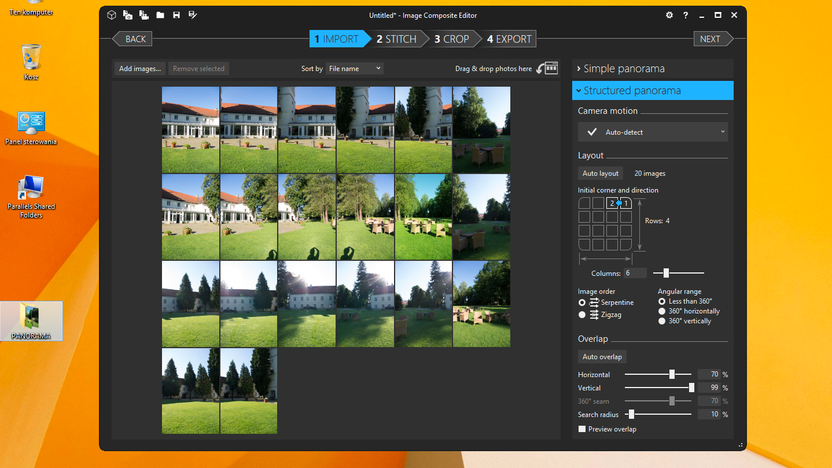The width and height of the screenshot is (832, 468).
Task: Select the top row thumbnail of garden chairs
Action: pyautogui.click(x=482, y=130)
